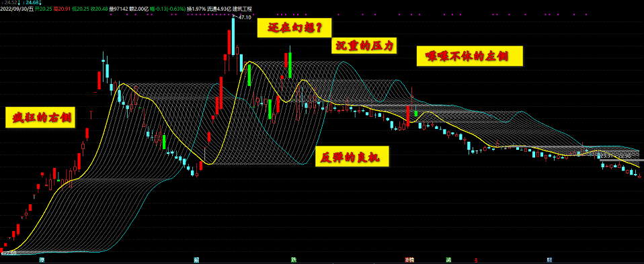
Task: Click the 47.10 peak price label
Action: 245,17
